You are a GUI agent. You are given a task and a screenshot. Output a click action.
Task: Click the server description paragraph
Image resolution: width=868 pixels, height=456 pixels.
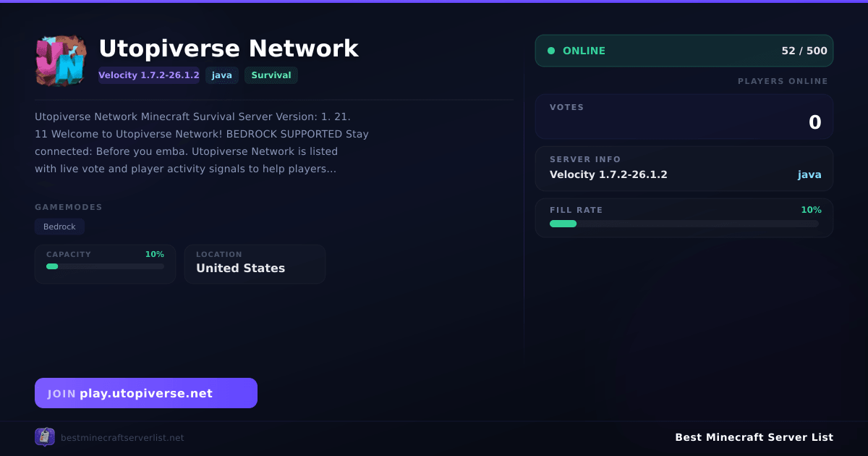pos(202,143)
